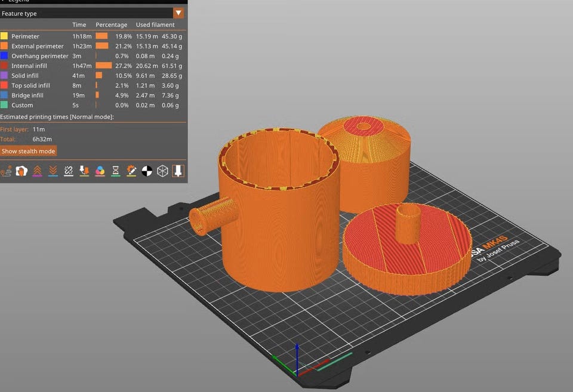Show Retractions using the up-arrows icon

coord(38,171)
